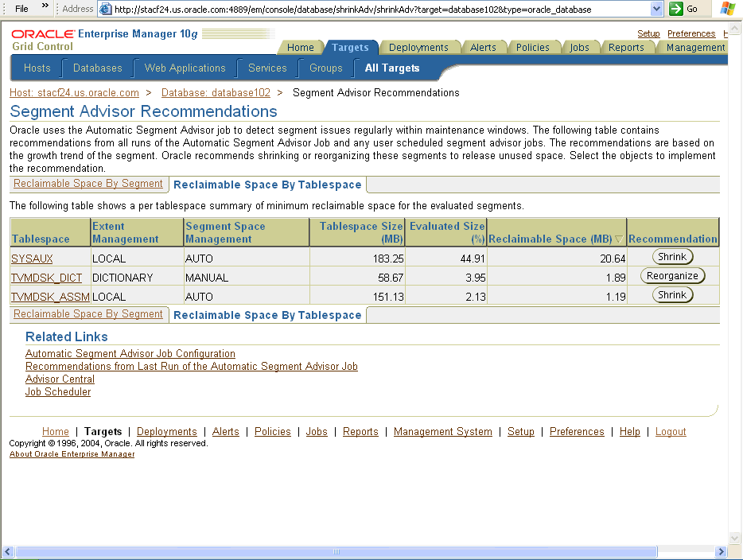Shrink the SYSAUX tablespace
743x560 pixels.
click(672, 257)
